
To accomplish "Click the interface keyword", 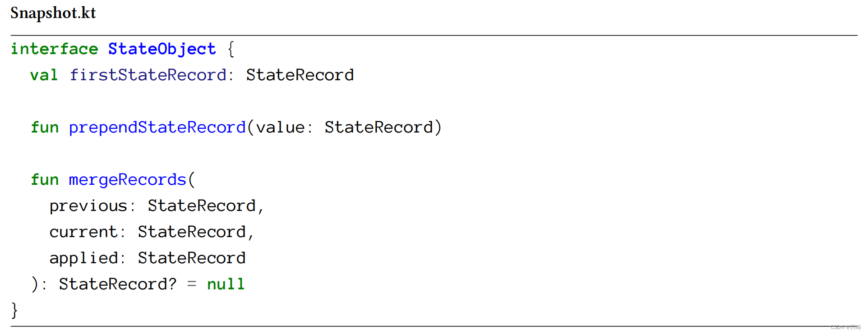I will pyautogui.click(x=54, y=49).
